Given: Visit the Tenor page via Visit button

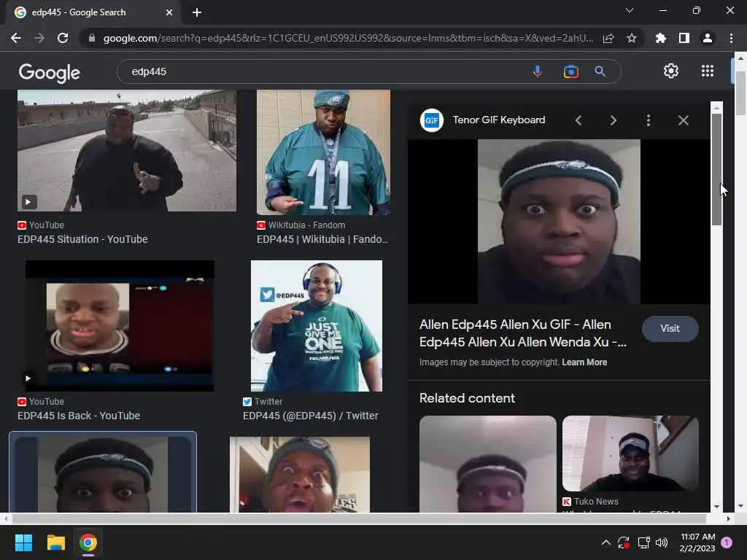Looking at the screenshot, I should [x=670, y=329].
